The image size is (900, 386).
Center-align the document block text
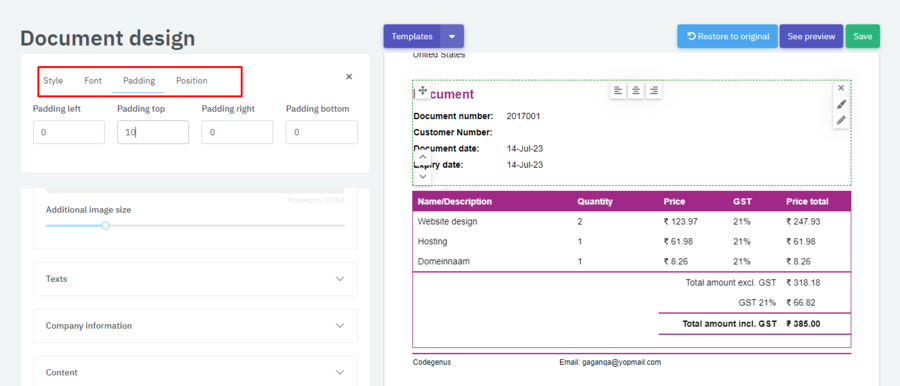click(x=635, y=91)
